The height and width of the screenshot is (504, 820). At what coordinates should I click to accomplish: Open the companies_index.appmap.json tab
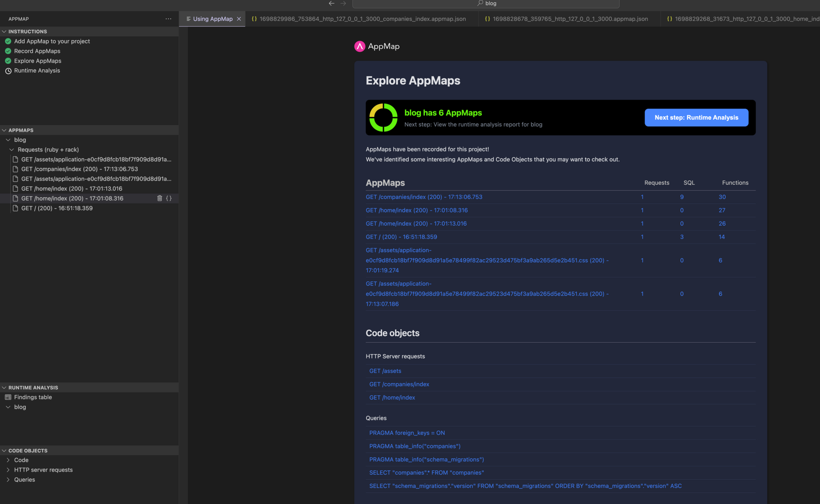pyautogui.click(x=362, y=19)
